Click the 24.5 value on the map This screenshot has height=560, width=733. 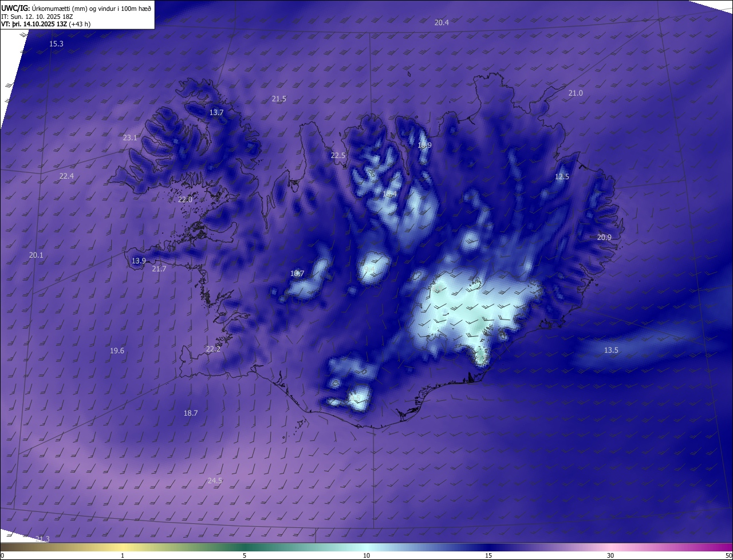(215, 481)
